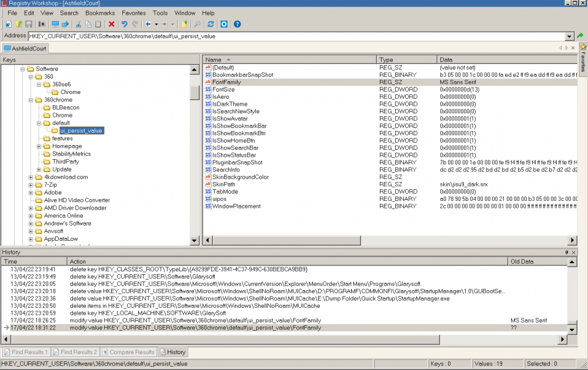Open the Tools menu
The image size is (588, 370).
pyautogui.click(x=160, y=13)
